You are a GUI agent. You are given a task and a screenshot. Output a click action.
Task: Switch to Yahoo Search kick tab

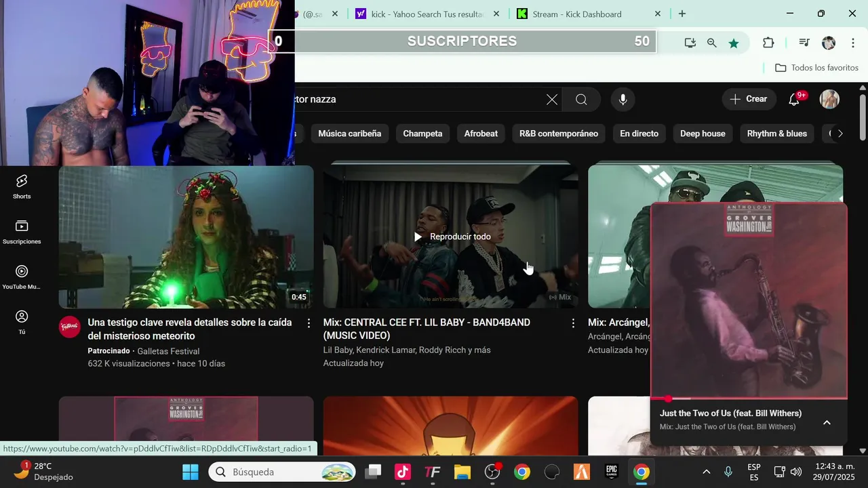[x=428, y=14]
